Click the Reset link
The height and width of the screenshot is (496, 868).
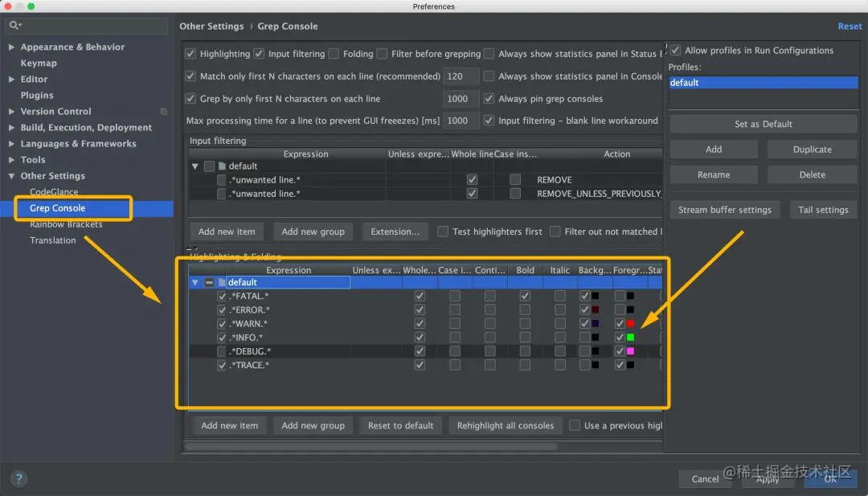(x=850, y=26)
